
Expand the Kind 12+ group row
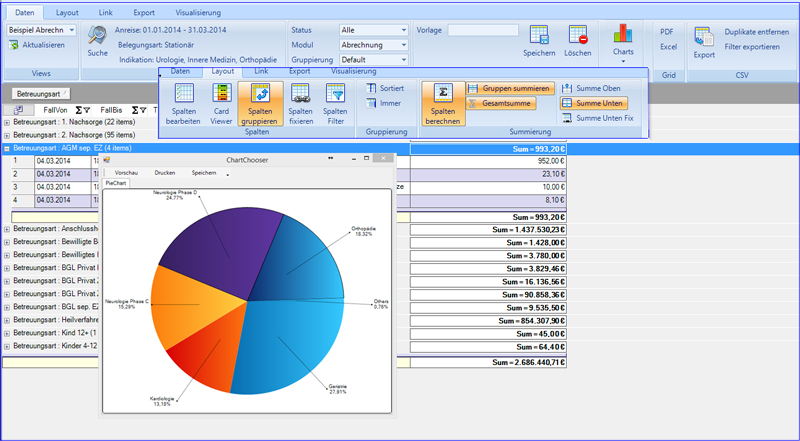[7, 333]
